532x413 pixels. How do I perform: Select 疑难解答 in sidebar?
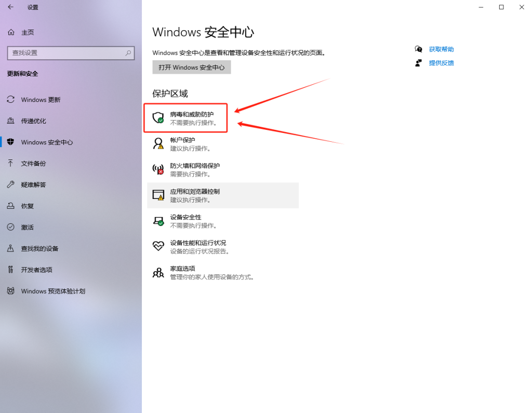click(x=34, y=184)
